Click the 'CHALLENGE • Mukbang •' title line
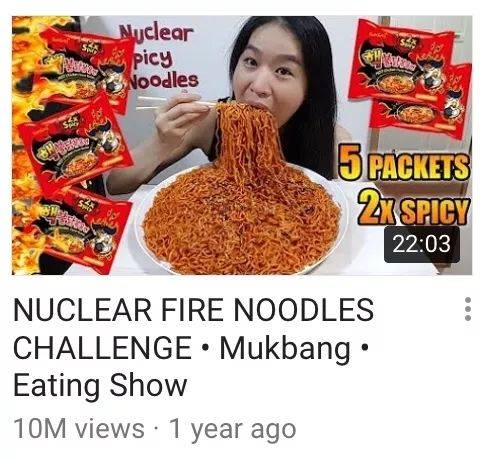 pos(191,348)
